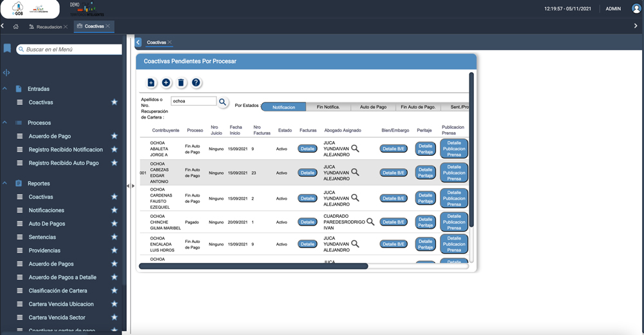Open the question mark help icon
Image resolution: width=644 pixels, height=335 pixels.
point(196,82)
